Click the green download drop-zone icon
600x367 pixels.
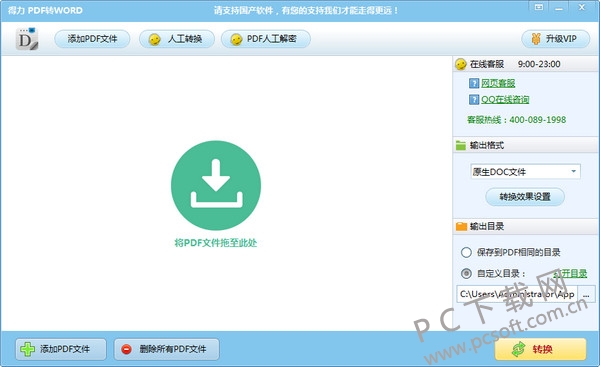(x=216, y=186)
